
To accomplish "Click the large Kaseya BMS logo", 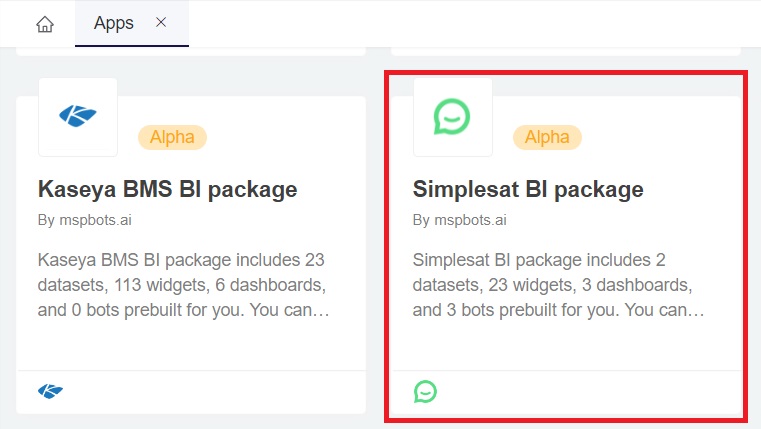I will point(77,117).
